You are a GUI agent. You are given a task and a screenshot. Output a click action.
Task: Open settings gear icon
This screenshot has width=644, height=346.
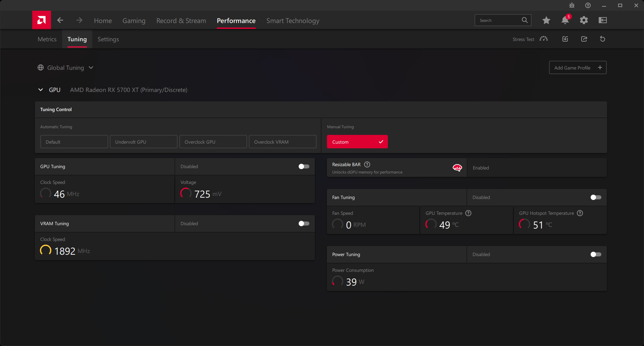click(584, 20)
